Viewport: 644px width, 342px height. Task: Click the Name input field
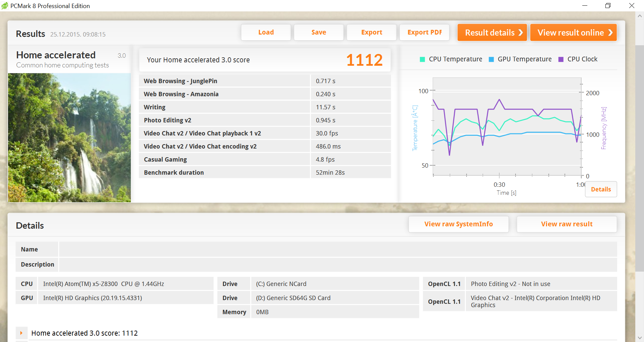(x=337, y=249)
